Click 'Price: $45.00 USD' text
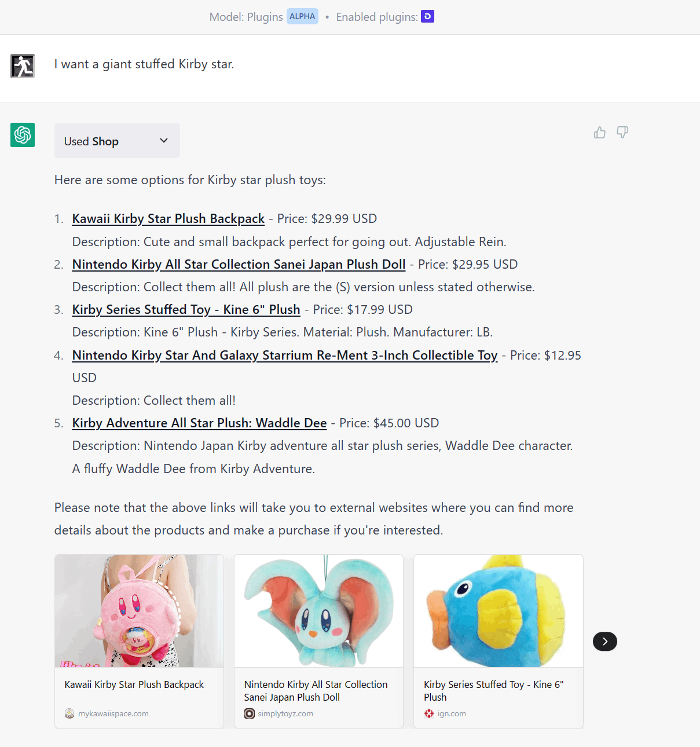 tap(389, 423)
